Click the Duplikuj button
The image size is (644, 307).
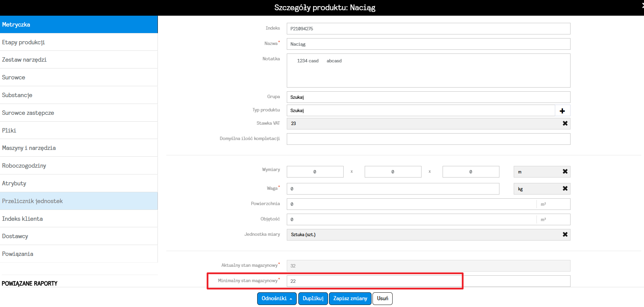coord(313,298)
